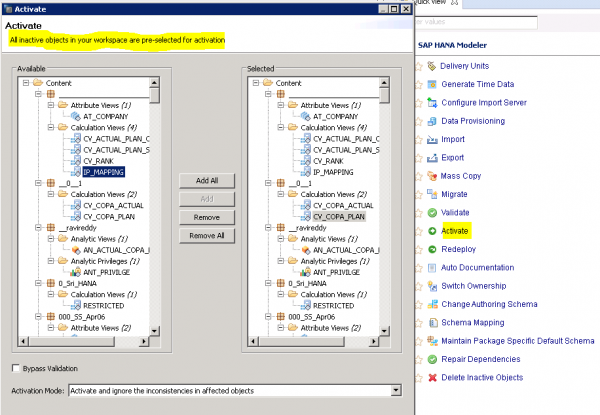
Task: Click the Delivery Units tag icon
Action: 432,66
